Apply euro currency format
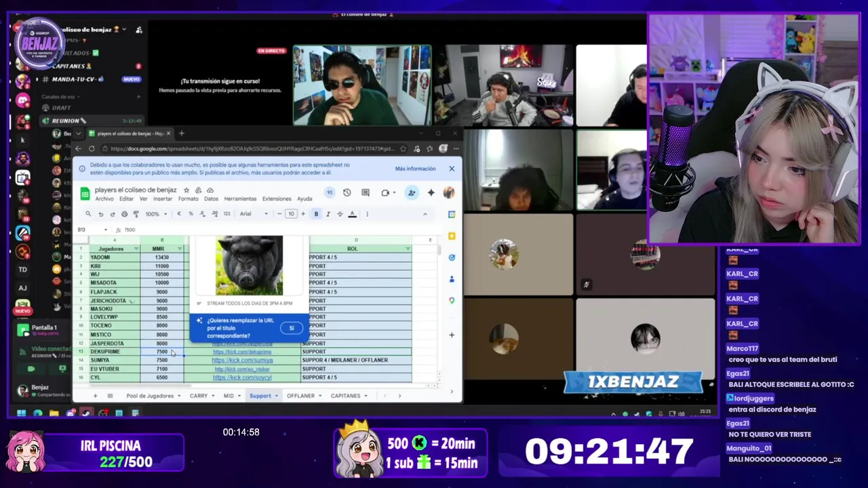The height and width of the screenshot is (488, 868). (179, 214)
